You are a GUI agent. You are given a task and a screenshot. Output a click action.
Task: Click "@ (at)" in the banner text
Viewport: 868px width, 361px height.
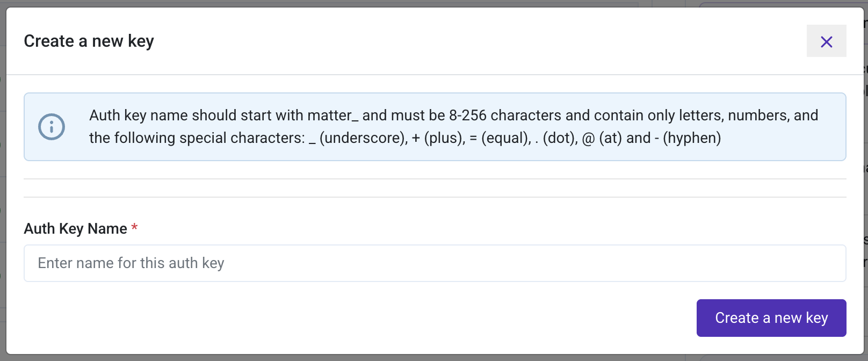[602, 138]
